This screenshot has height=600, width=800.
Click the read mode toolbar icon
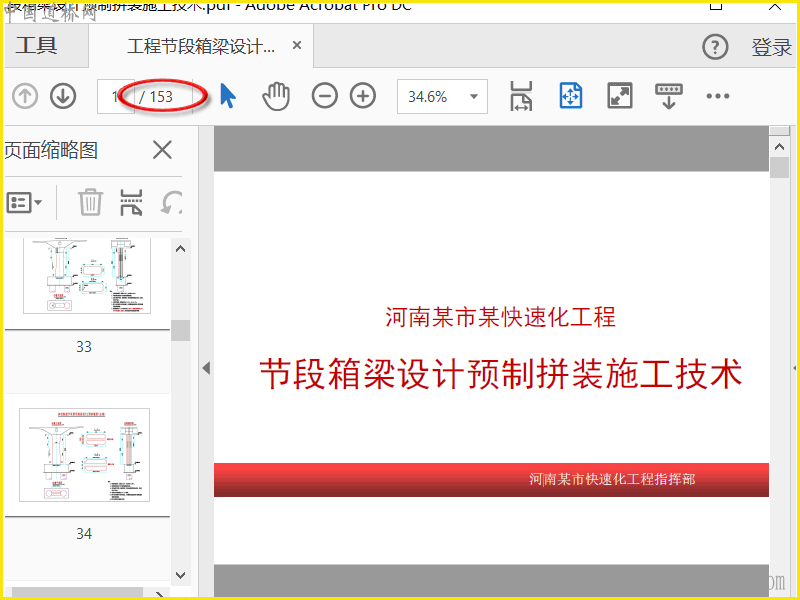coord(668,96)
